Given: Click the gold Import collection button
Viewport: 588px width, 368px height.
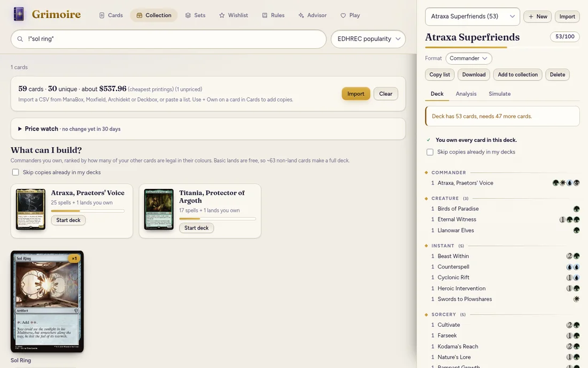Looking at the screenshot, I should pyautogui.click(x=356, y=94).
